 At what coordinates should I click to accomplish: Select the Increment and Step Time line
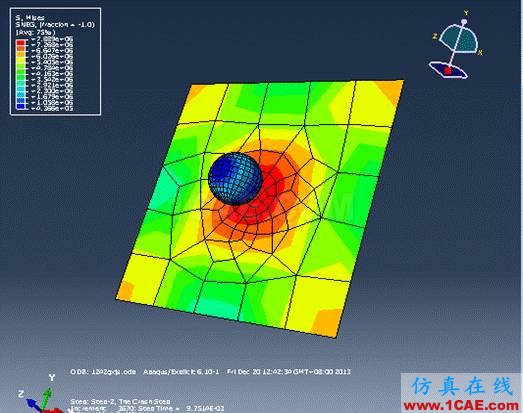[147, 408]
